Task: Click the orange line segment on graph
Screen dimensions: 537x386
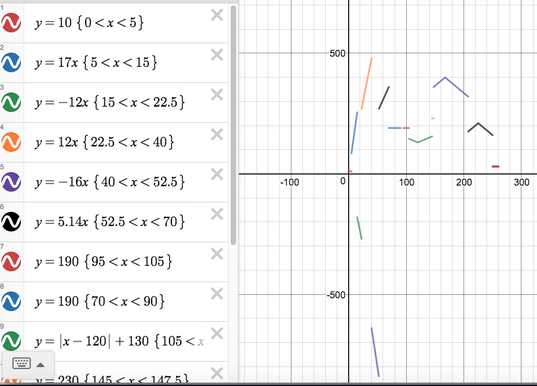Action: click(367, 83)
